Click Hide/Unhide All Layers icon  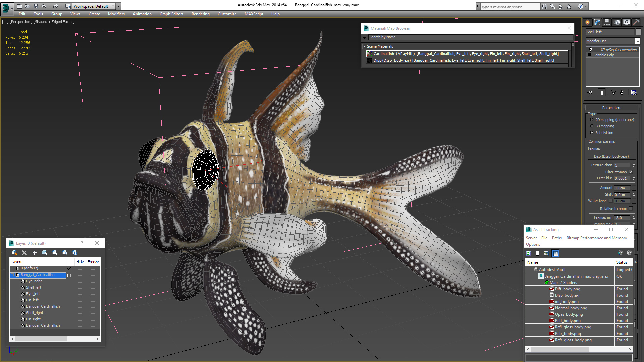coord(65,253)
